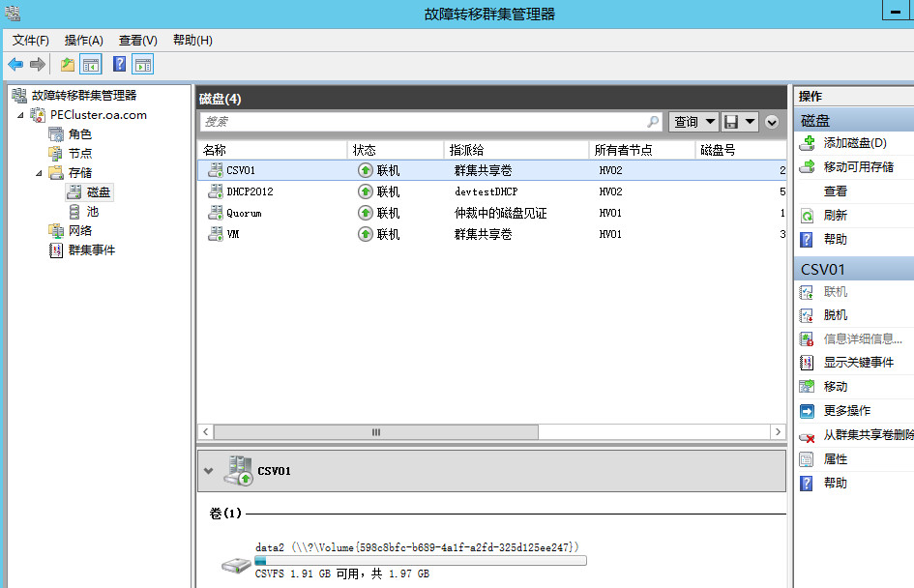Click the save query floppy disk icon
The width and height of the screenshot is (914, 588).
click(731, 122)
